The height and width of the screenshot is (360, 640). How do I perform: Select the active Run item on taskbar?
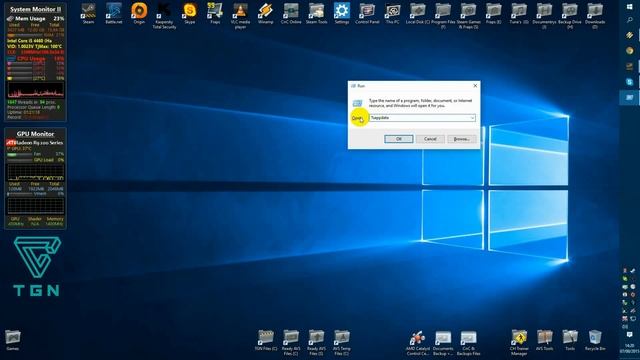coord(629,98)
